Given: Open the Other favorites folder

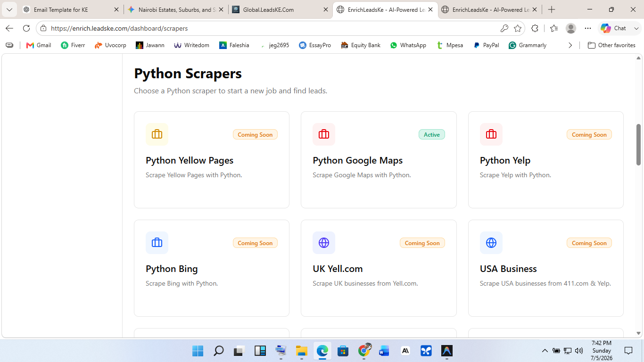Looking at the screenshot, I should click(x=611, y=45).
